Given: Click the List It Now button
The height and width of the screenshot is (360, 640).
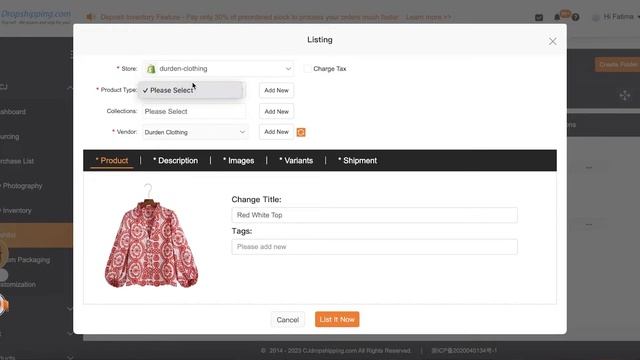Looking at the screenshot, I should (337, 320).
